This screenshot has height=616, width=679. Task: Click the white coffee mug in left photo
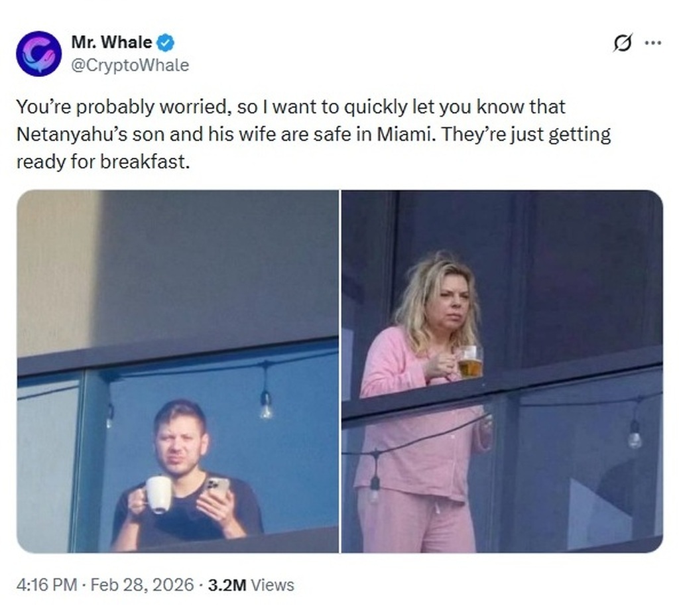coord(158,494)
